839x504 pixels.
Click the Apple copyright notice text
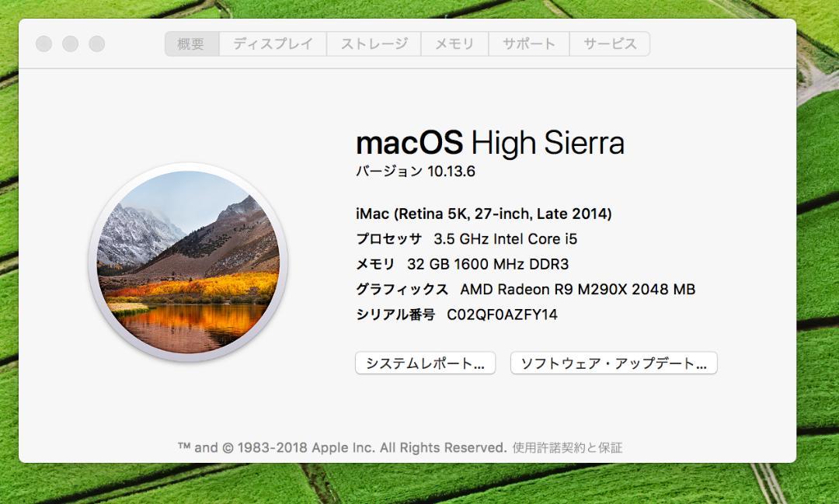(x=343, y=447)
